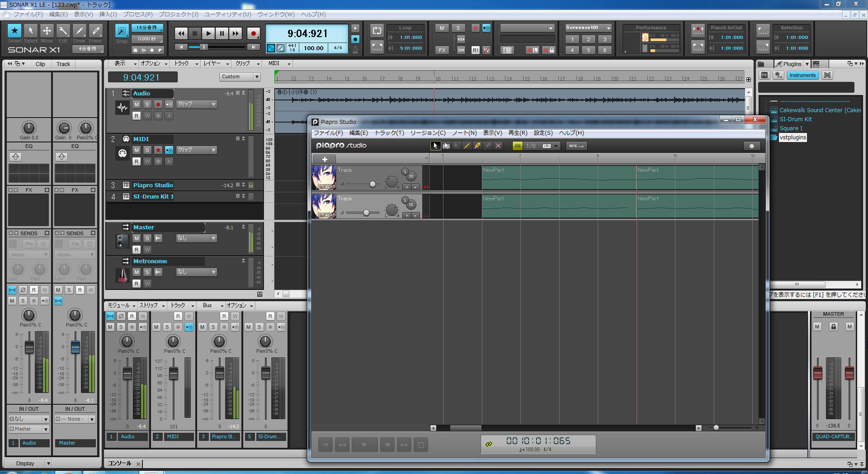Viewport: 868px width, 474px height.
Task: Switch to the コンソール tab
Action: (x=119, y=464)
